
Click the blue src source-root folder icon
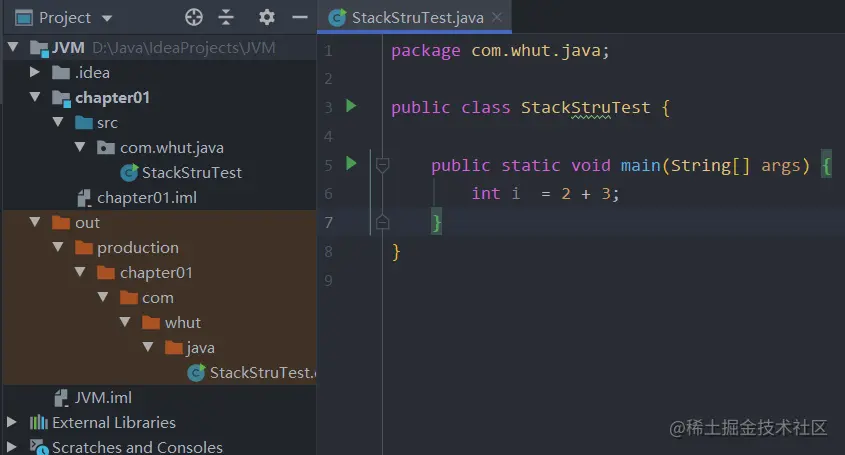pos(84,122)
